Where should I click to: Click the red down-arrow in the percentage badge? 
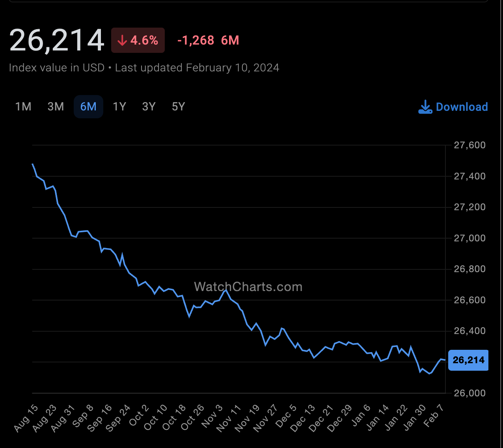click(122, 40)
